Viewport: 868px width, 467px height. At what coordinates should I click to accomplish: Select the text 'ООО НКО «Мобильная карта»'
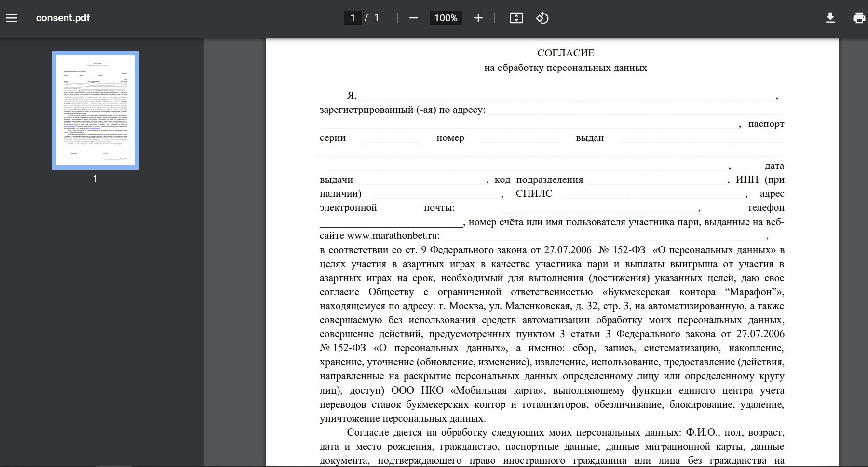468,390
